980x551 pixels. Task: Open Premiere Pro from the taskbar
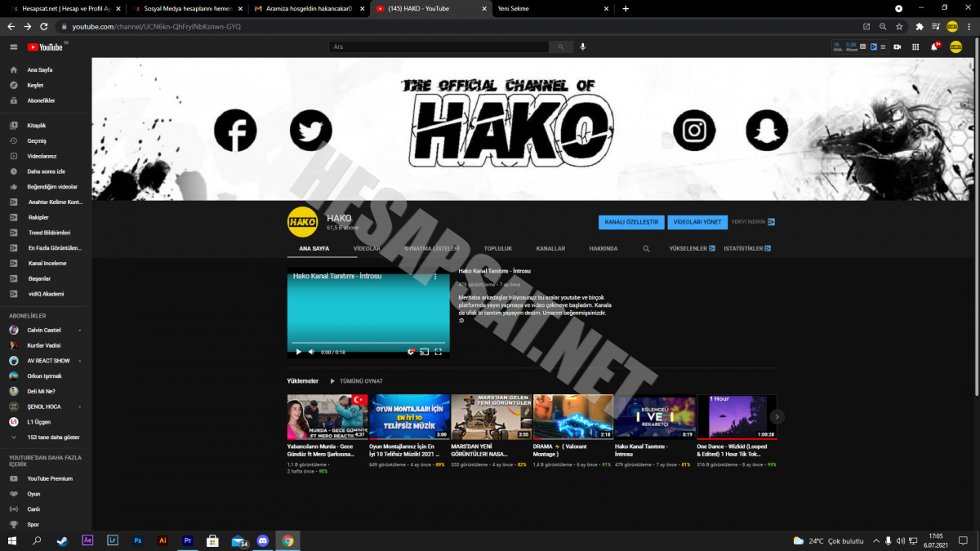(x=188, y=540)
